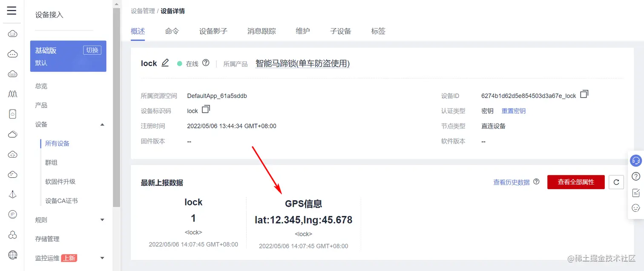The width and height of the screenshot is (644, 271).
Task: Click the three-hexagon cluster icon
Action: tap(13, 235)
